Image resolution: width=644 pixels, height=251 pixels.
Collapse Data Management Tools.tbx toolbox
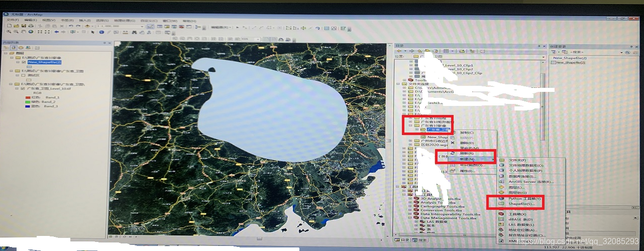[x=411, y=218]
